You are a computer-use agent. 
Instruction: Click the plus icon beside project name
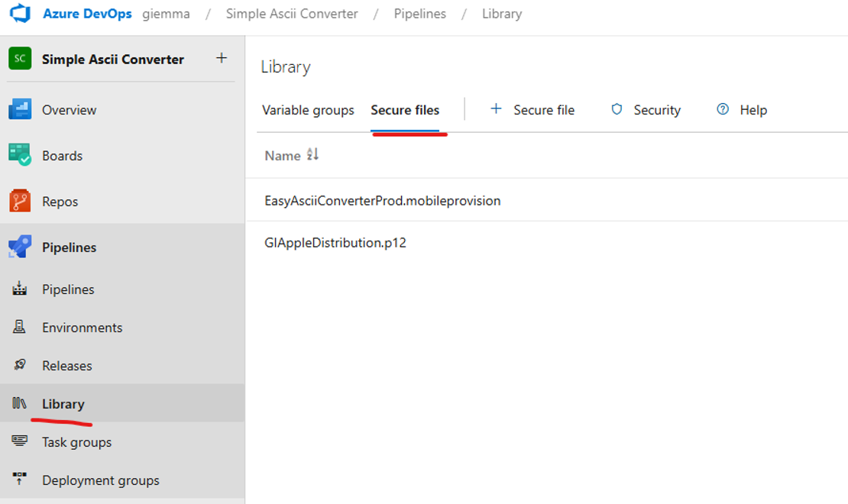222,58
